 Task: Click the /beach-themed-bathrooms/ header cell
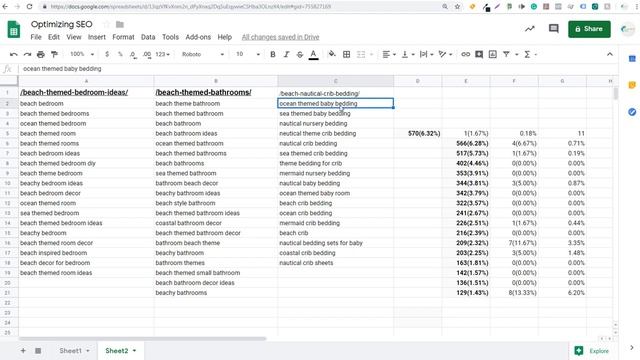click(216, 93)
